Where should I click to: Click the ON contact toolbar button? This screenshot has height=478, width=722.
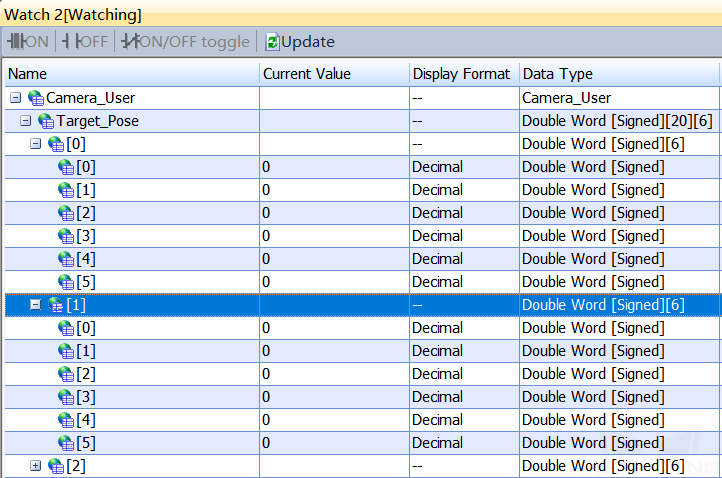[x=28, y=41]
